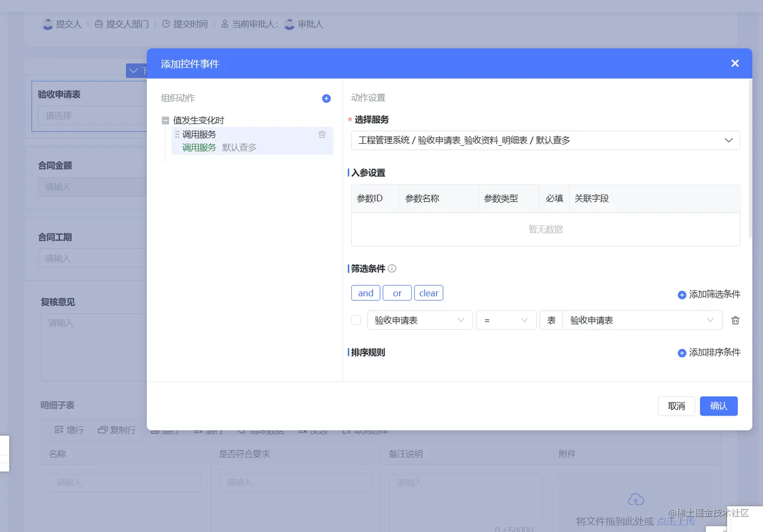Click 添加筛选条件 to add a filter

(709, 294)
